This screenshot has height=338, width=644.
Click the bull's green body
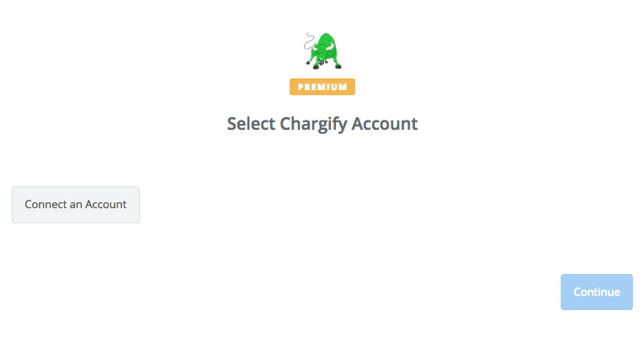click(x=327, y=47)
